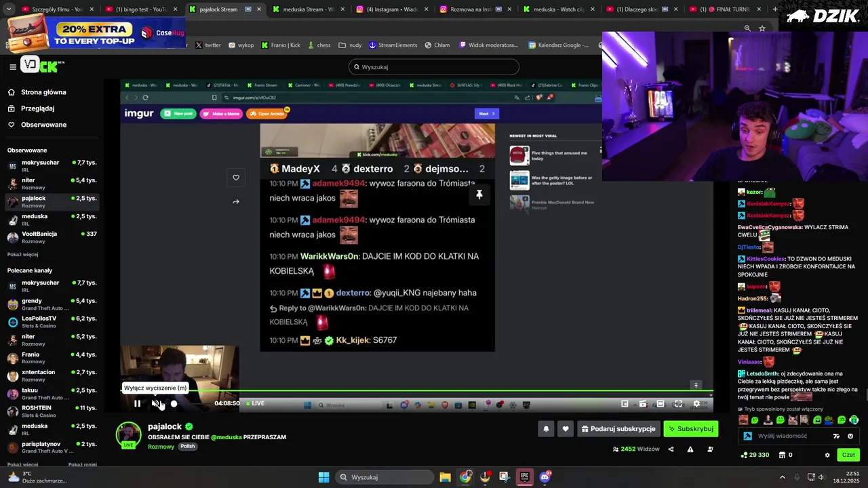Image resolution: width=868 pixels, height=488 pixels.
Task: Toggle notification bell for pajalock
Action: [x=546, y=428]
